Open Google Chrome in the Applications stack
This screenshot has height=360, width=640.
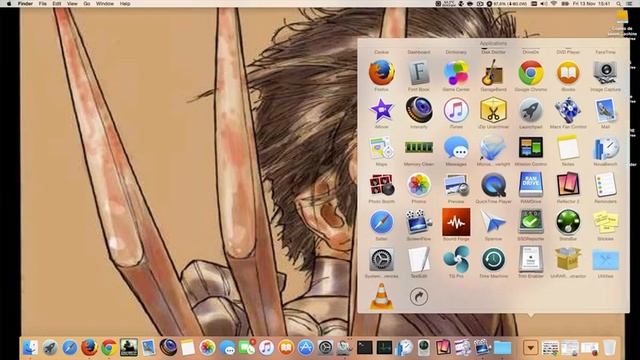[x=531, y=73]
